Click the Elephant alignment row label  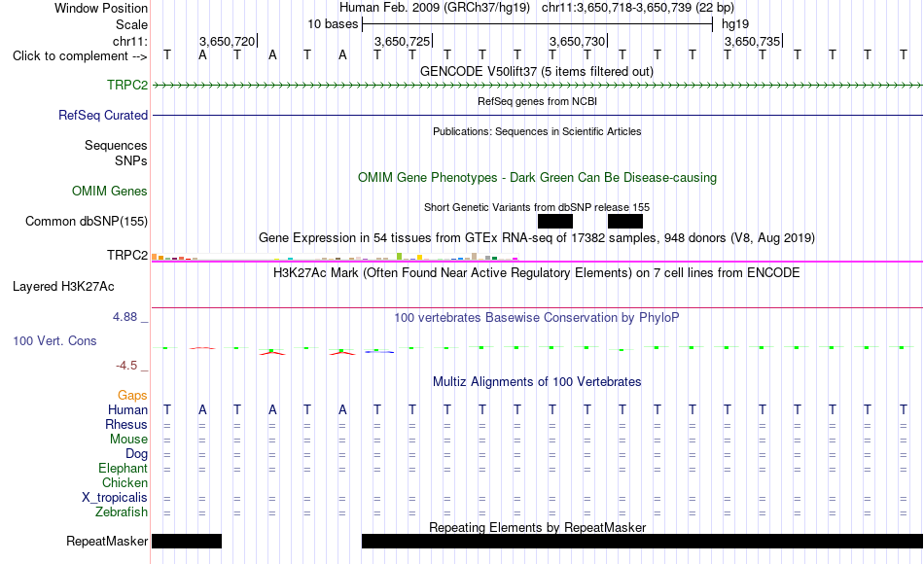click(123, 468)
